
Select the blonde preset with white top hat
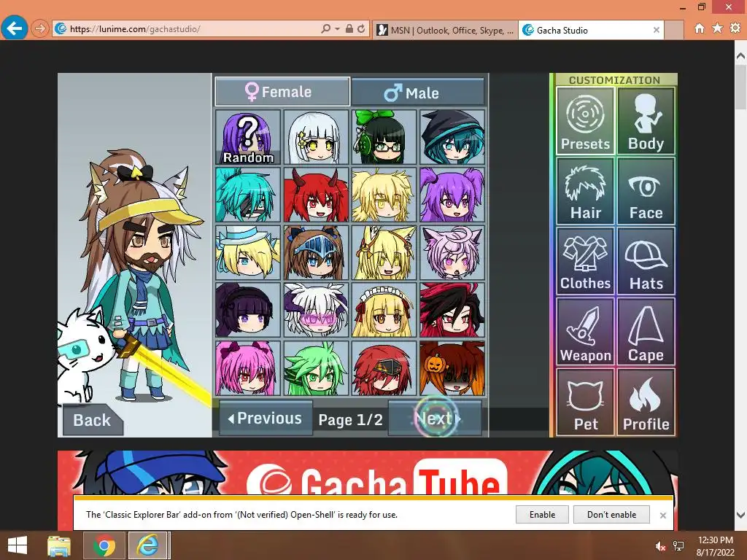pos(248,252)
